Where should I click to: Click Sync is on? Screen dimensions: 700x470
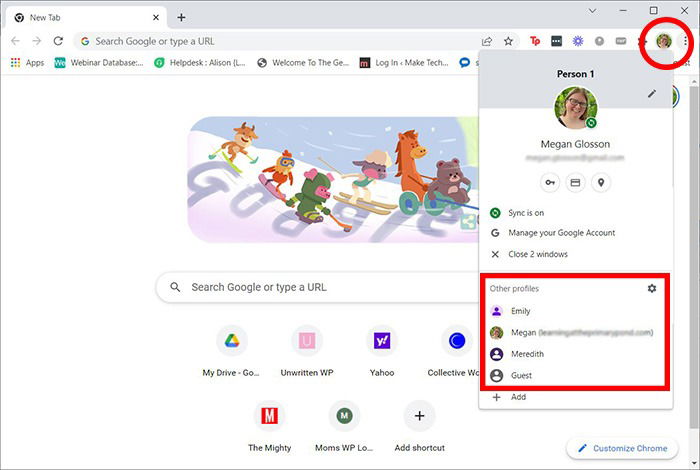575,213
